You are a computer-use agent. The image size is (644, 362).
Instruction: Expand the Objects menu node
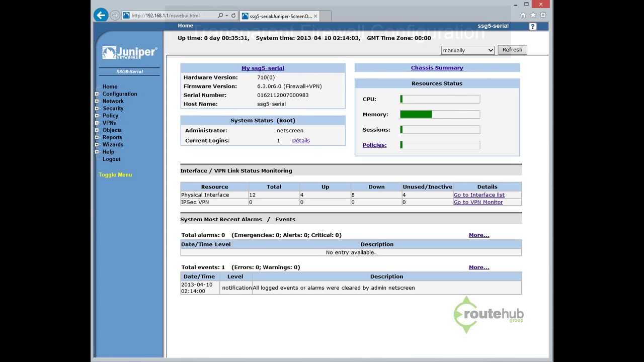click(97, 130)
